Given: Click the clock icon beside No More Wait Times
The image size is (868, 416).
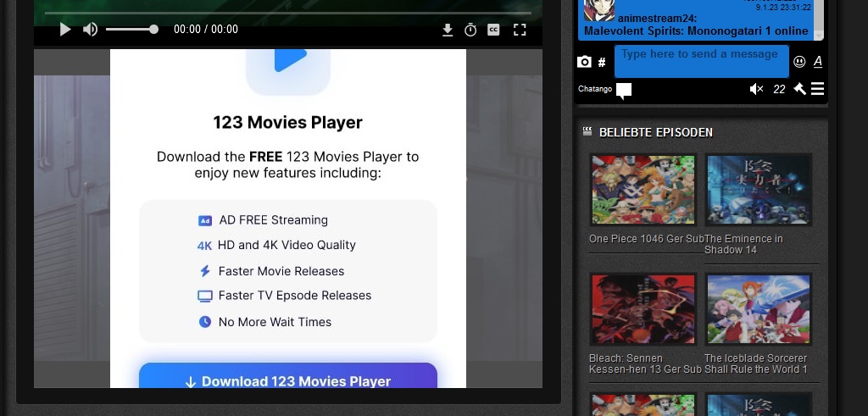Looking at the screenshot, I should click(205, 321).
